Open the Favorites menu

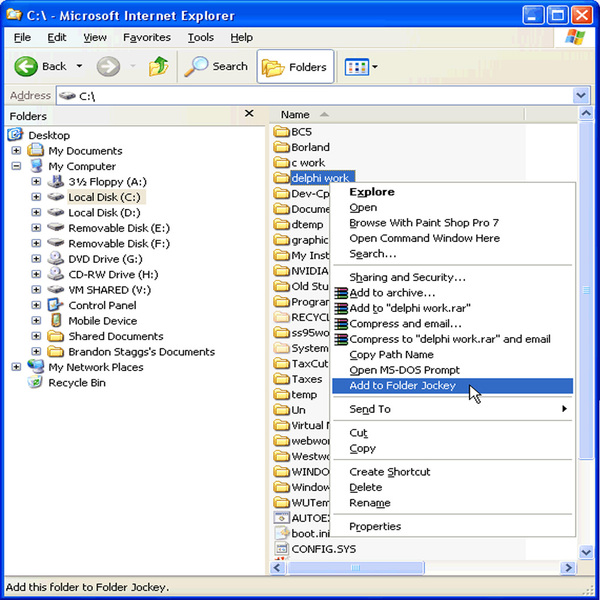point(147,38)
